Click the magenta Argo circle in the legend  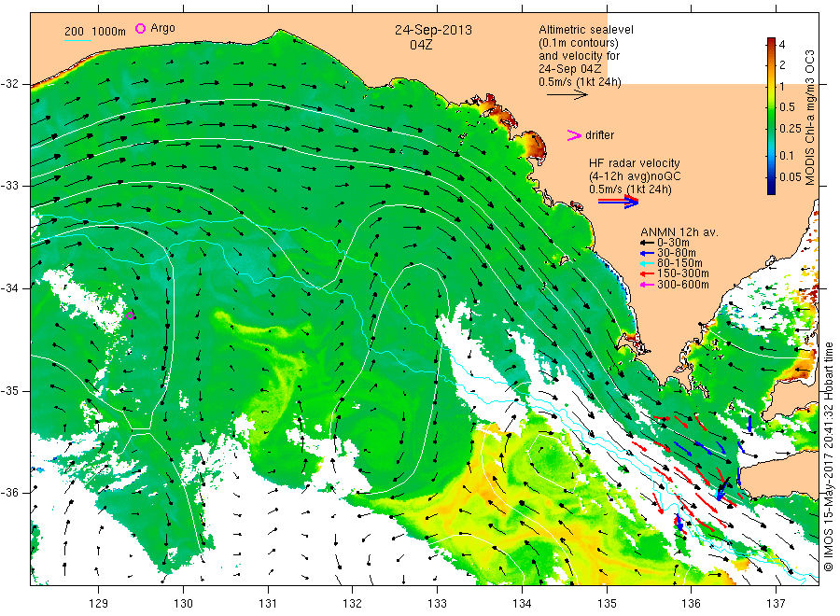140,28
